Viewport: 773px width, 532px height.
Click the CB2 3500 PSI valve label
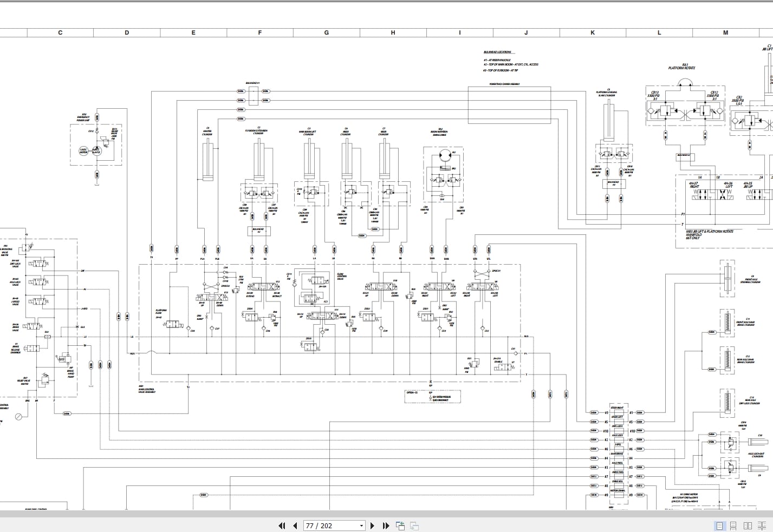coord(739,100)
